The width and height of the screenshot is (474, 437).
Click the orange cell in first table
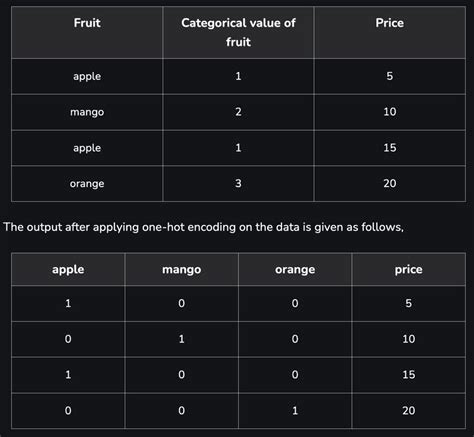87,184
